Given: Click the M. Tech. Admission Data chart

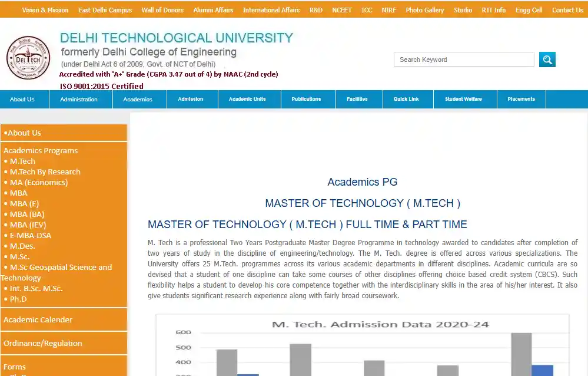Looking at the screenshot, I should click(x=362, y=347).
